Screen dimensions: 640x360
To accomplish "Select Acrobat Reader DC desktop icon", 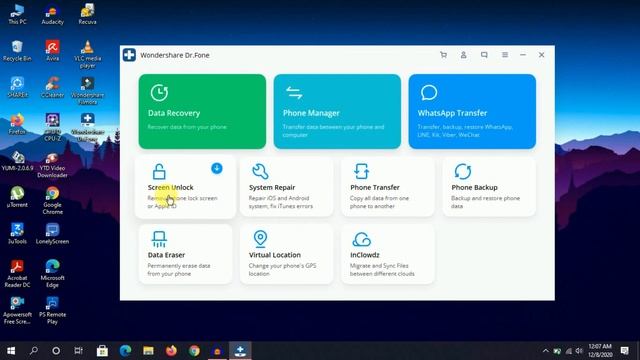I will [x=17, y=273].
